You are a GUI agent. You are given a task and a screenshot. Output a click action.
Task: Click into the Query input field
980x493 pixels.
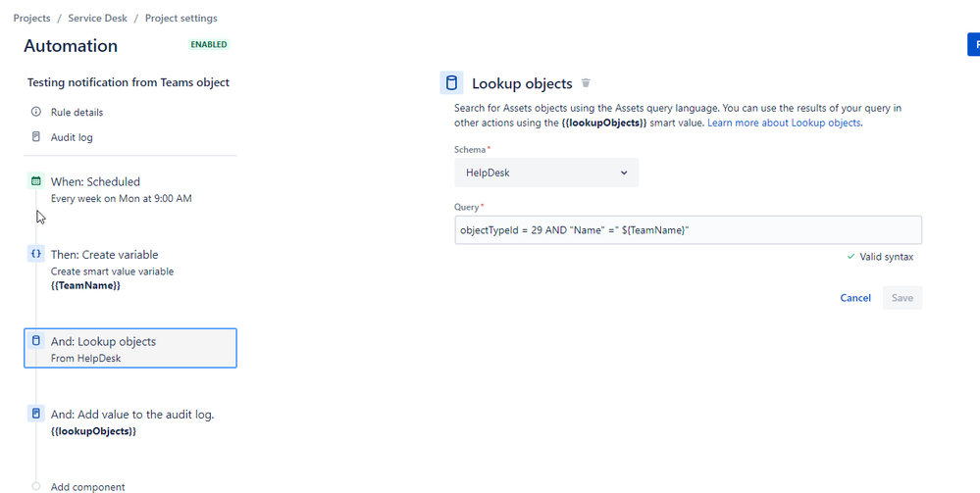688,230
